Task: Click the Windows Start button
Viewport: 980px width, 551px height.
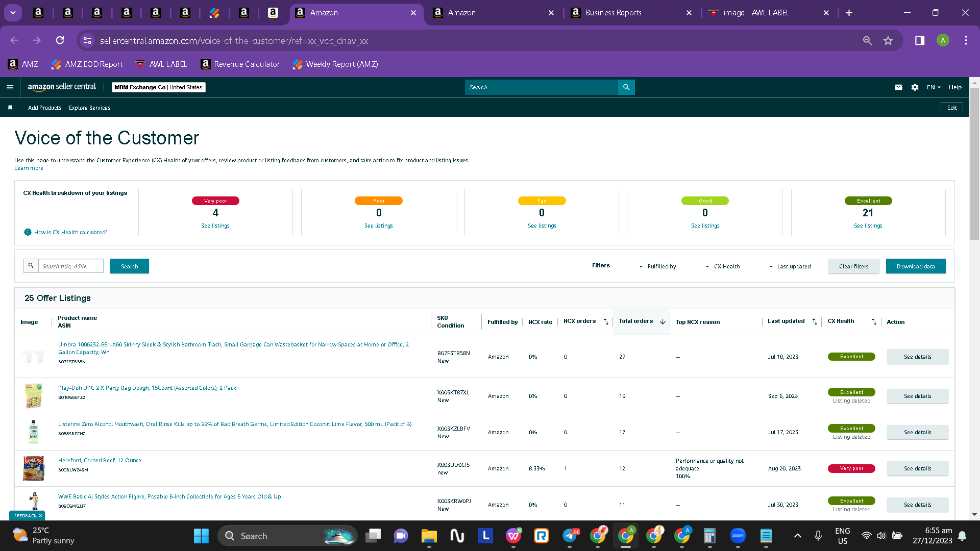Action: (x=201, y=536)
